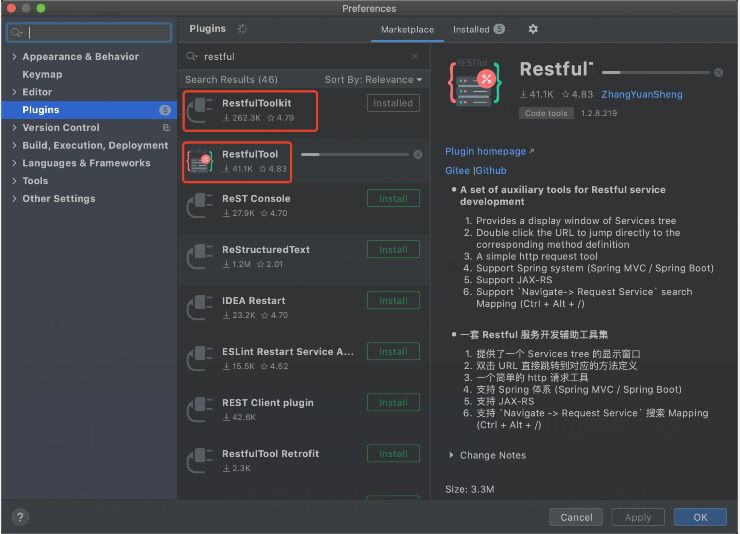This screenshot has width=740, height=534.
Task: Click the Installed tab count badge
Action: (499, 29)
